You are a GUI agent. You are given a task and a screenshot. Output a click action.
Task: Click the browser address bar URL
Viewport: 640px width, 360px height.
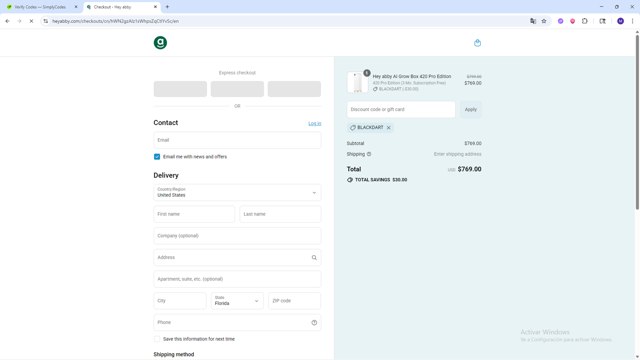[116, 21]
